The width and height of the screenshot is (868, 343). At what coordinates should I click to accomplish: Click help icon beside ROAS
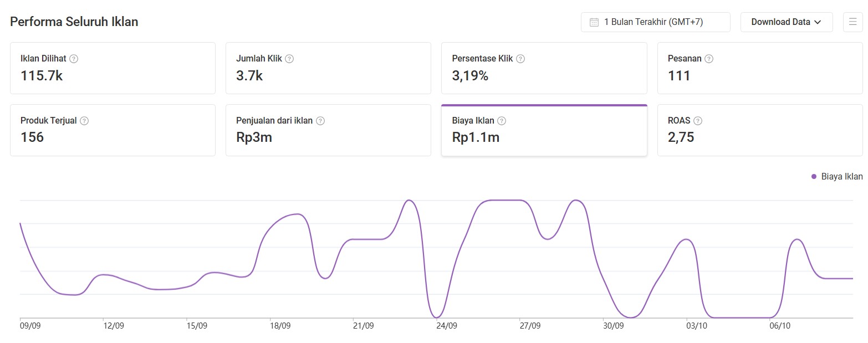[697, 121]
